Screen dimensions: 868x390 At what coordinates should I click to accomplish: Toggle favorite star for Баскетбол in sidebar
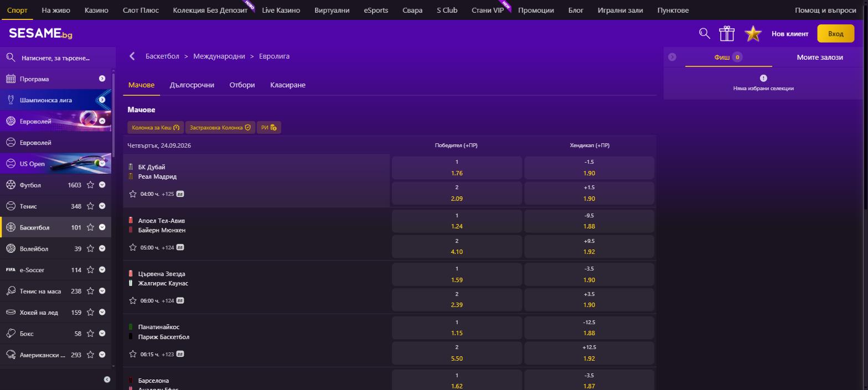90,227
